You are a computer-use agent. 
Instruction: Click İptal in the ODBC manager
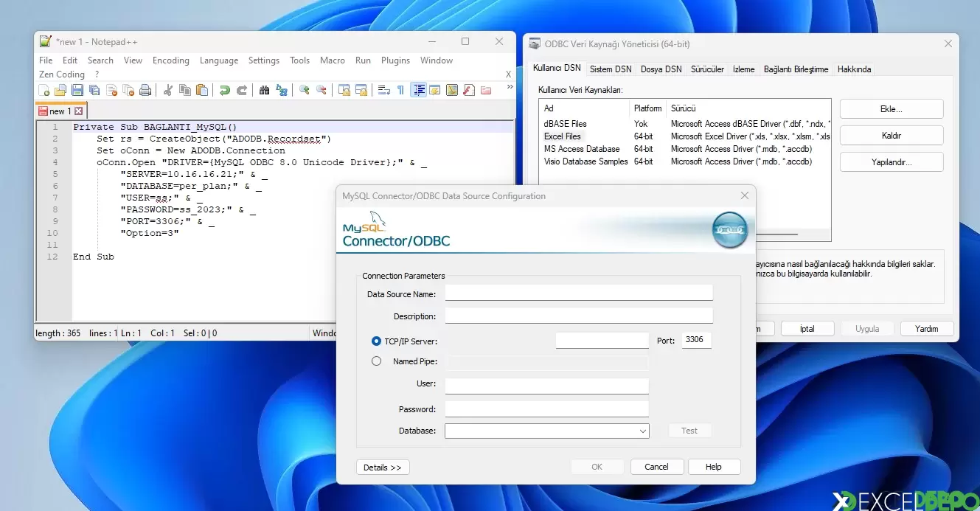coord(807,329)
